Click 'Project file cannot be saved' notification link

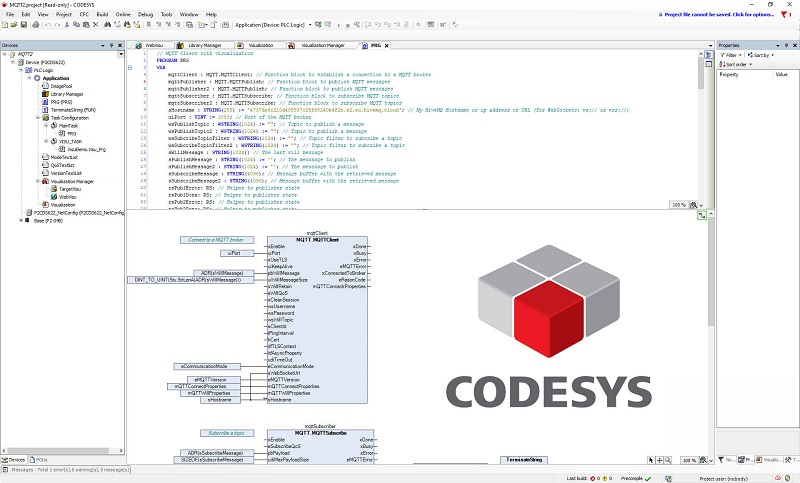[x=719, y=14]
